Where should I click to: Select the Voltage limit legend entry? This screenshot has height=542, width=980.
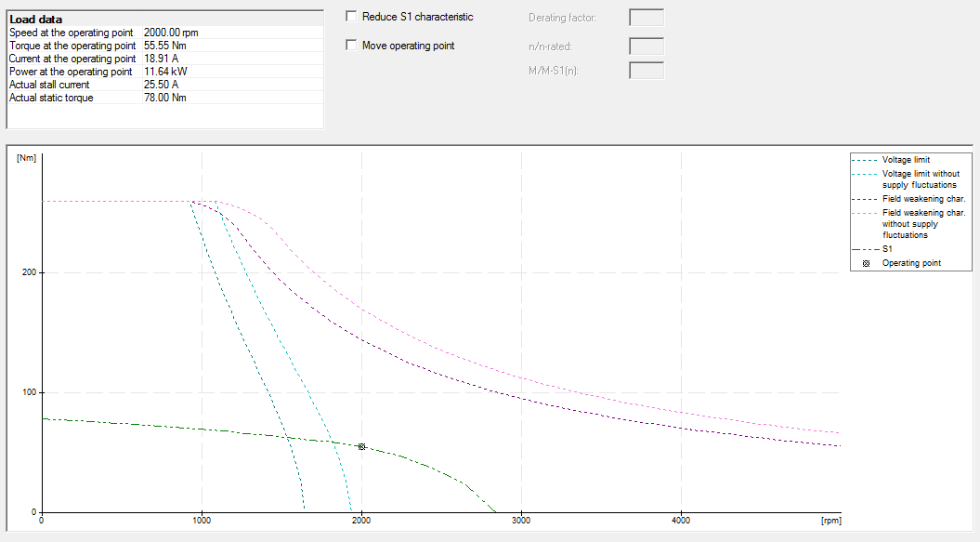pyautogui.click(x=905, y=160)
